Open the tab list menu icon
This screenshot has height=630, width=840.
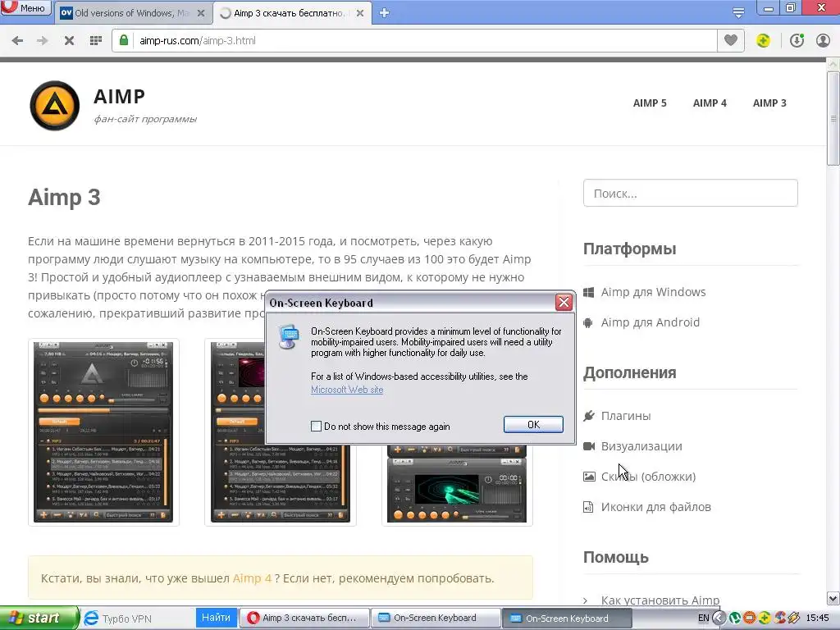click(738, 11)
